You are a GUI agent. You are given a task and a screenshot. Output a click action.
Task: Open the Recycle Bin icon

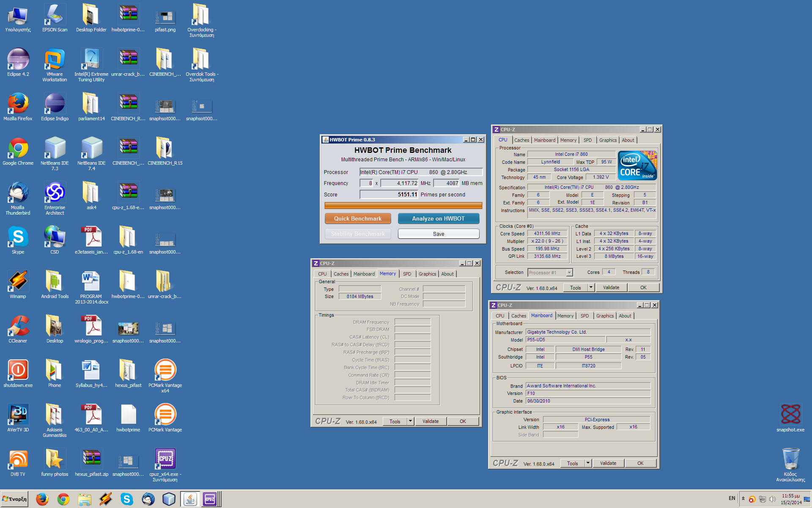tap(790, 465)
